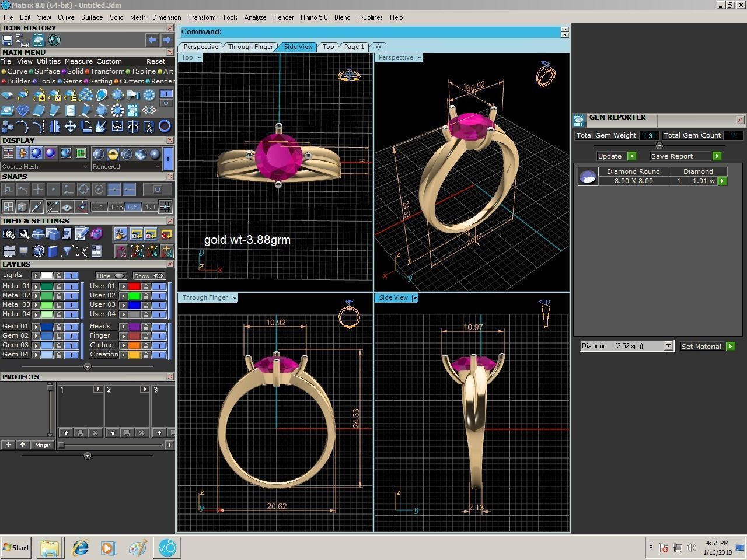Toggle the 0.25 snap increment

pyautogui.click(x=116, y=207)
